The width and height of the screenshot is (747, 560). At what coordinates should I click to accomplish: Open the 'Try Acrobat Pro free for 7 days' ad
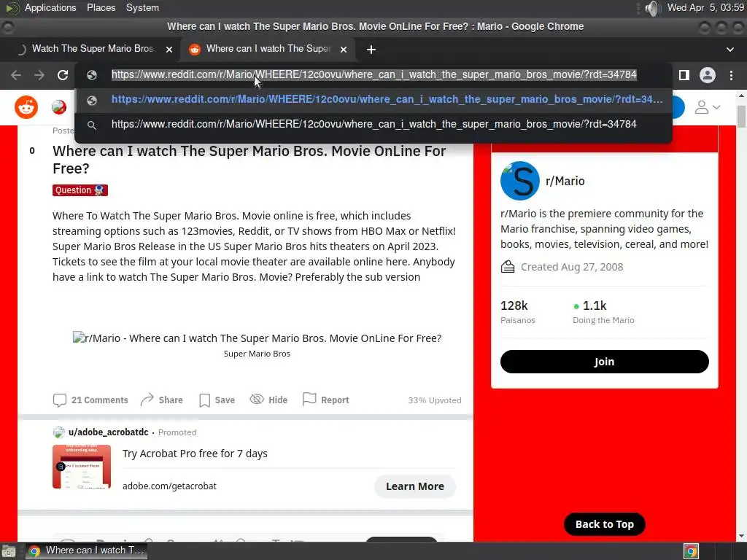click(195, 454)
